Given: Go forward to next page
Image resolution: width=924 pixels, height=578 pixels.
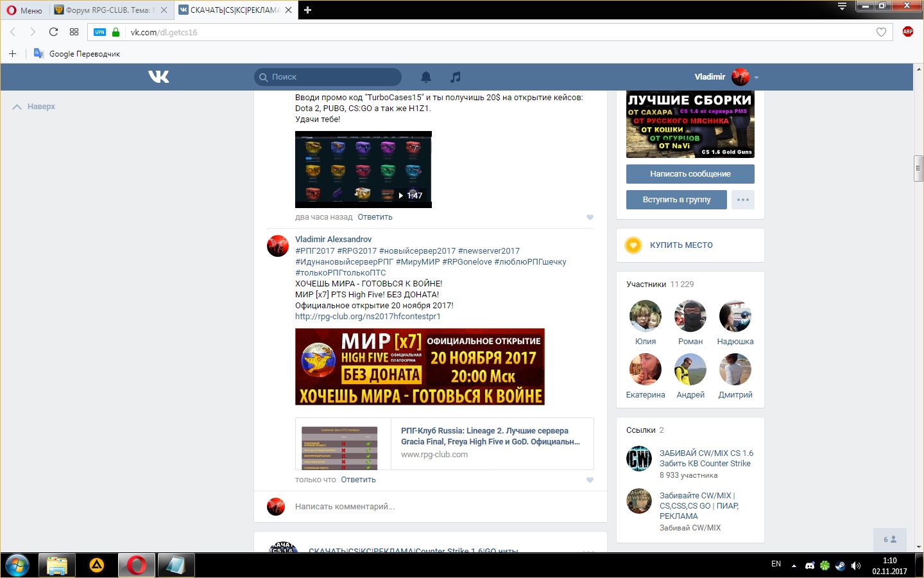Looking at the screenshot, I should pyautogui.click(x=33, y=32).
